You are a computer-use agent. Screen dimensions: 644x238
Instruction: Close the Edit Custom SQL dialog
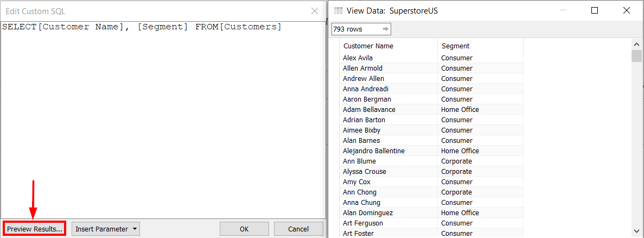pos(314,11)
